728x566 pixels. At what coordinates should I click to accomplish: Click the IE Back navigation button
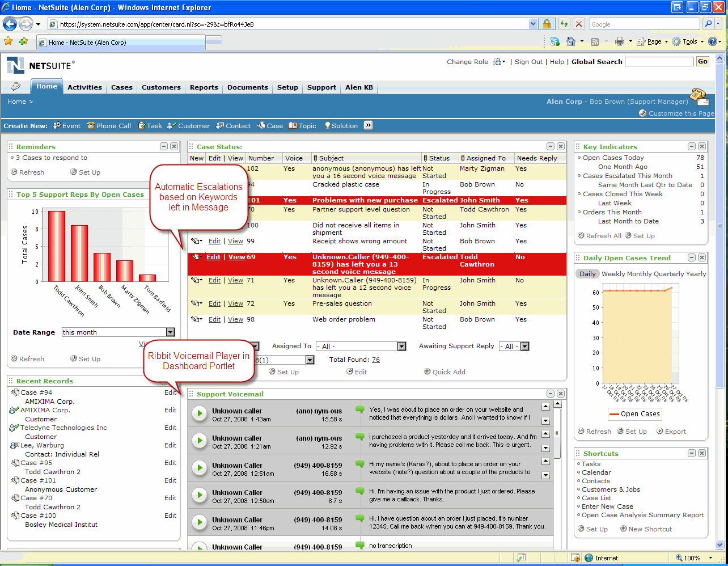[10, 24]
